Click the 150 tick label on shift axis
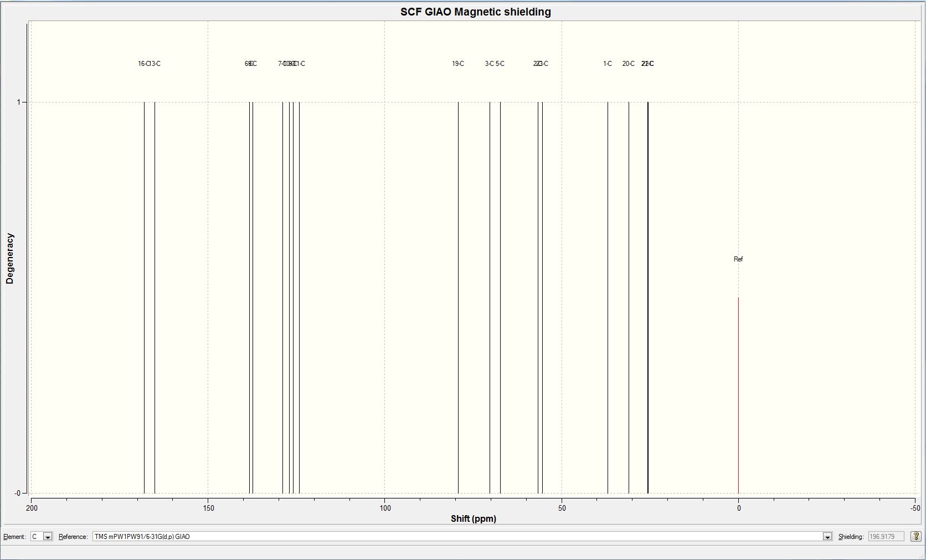The image size is (926, 560). (208, 508)
